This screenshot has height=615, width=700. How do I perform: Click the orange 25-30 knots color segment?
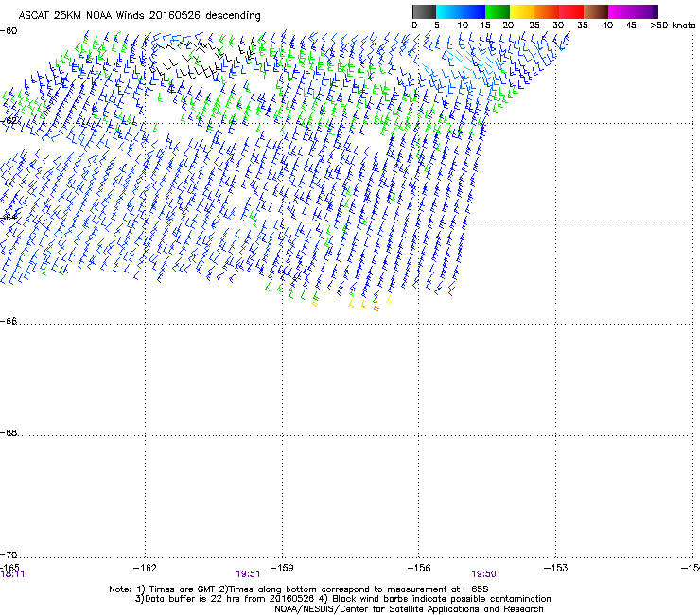point(547,11)
